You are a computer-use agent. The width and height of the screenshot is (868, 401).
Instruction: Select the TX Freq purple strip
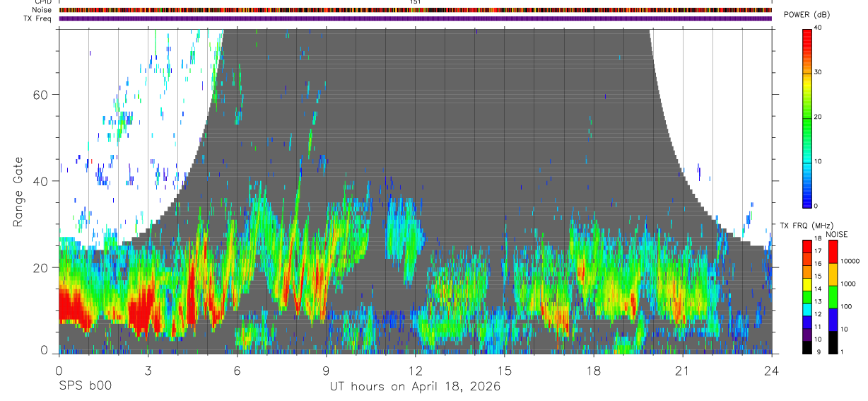pos(416,18)
